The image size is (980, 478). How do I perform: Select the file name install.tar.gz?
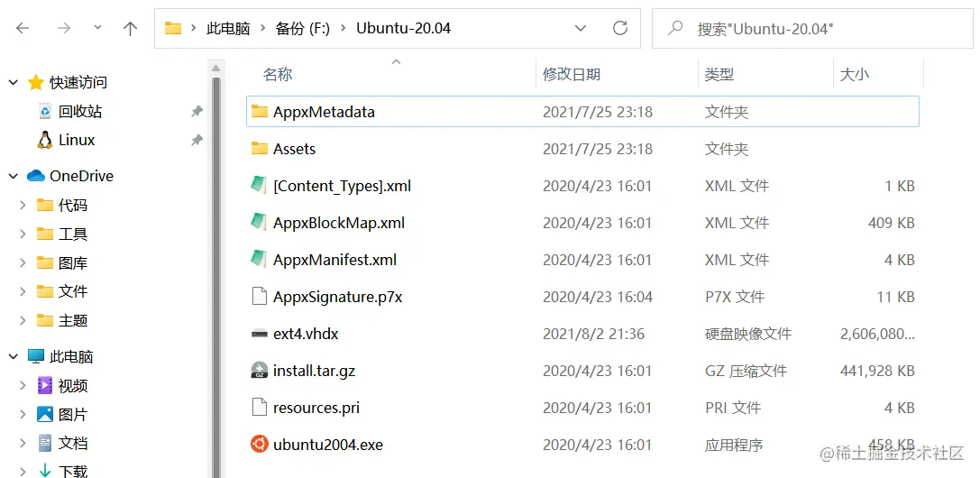click(x=315, y=371)
